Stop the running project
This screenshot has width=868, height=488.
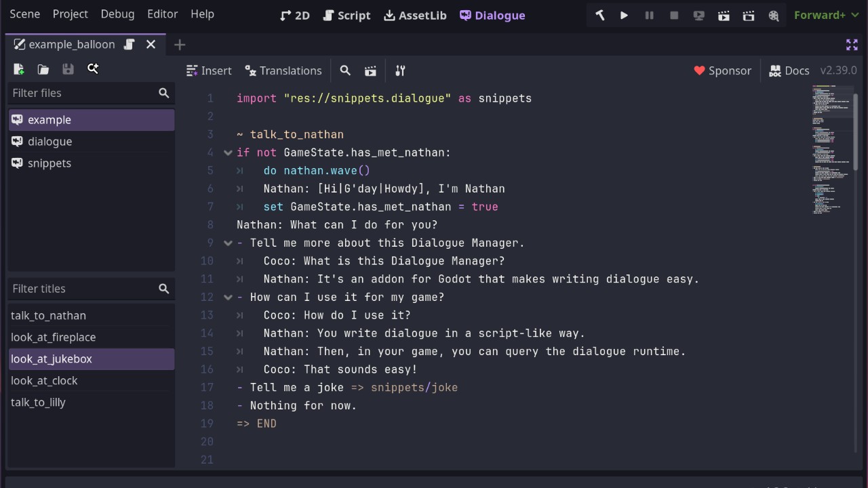click(673, 15)
